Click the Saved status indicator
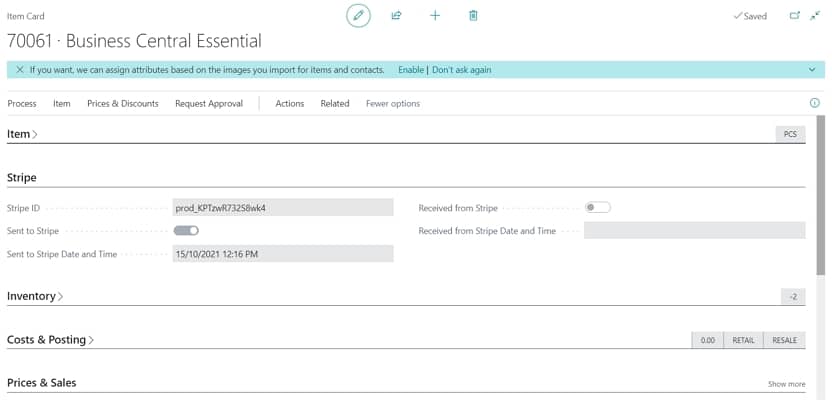Viewport: 832px width, 400px height. [x=750, y=16]
